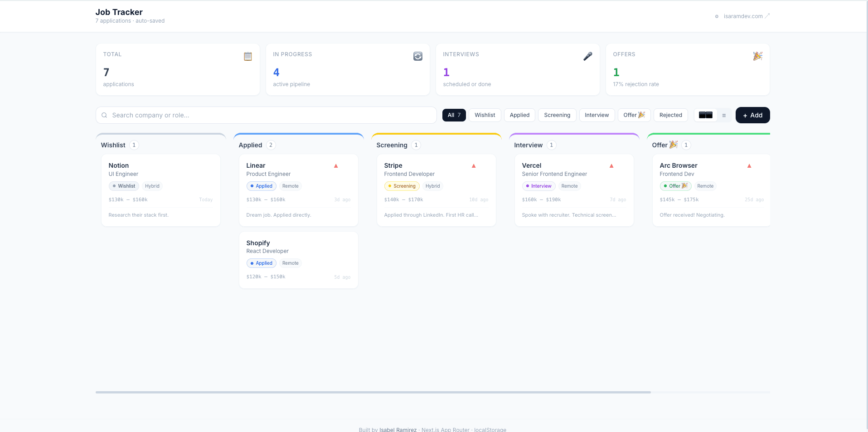This screenshot has width=868, height=432.
Task: Click the search magnifier icon
Action: pyautogui.click(x=104, y=115)
